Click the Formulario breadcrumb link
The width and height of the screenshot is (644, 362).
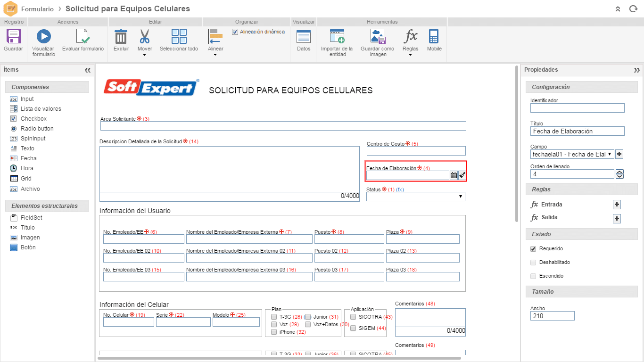[37, 9]
